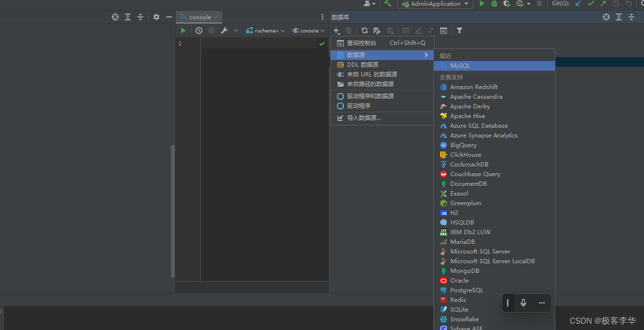Select Azure SQL Database data source
The image size is (644, 330).
(x=494, y=126)
